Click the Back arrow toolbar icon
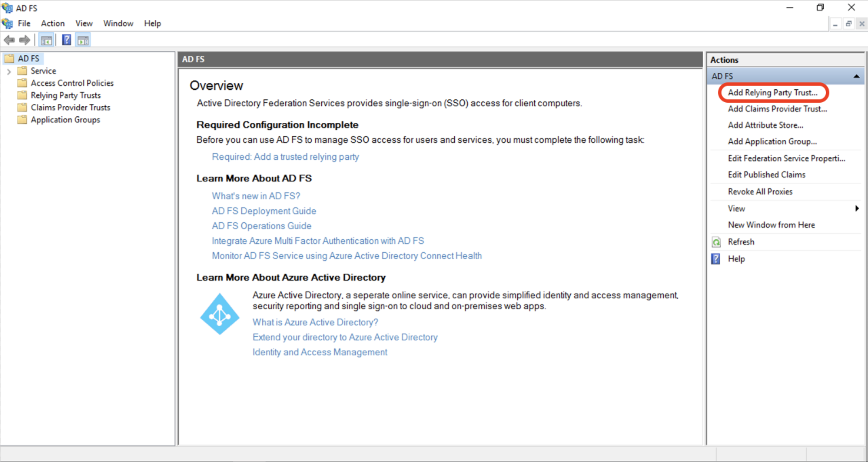The height and width of the screenshot is (462, 868). (9, 40)
